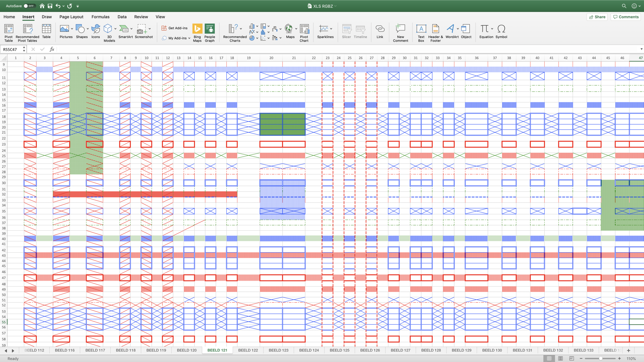The image size is (644, 362).
Task: Click the zoom slider handle
Action: [x=600, y=358]
